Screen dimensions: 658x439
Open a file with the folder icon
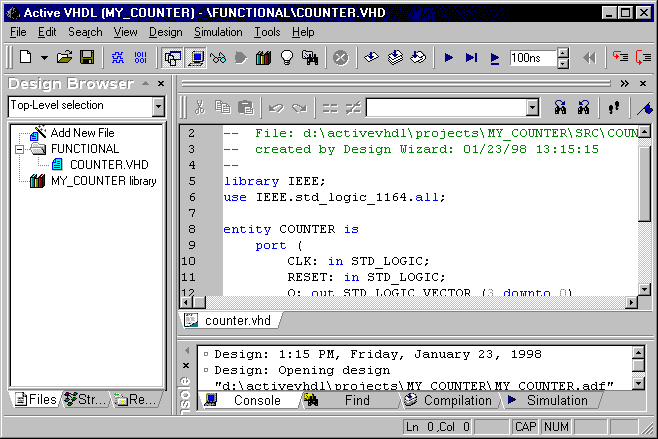[65, 58]
